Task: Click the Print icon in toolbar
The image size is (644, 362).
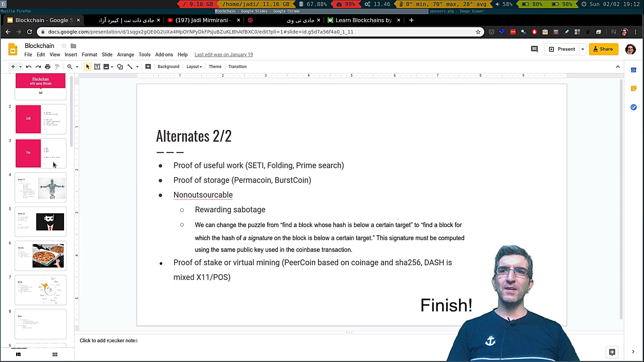Action: point(48,67)
